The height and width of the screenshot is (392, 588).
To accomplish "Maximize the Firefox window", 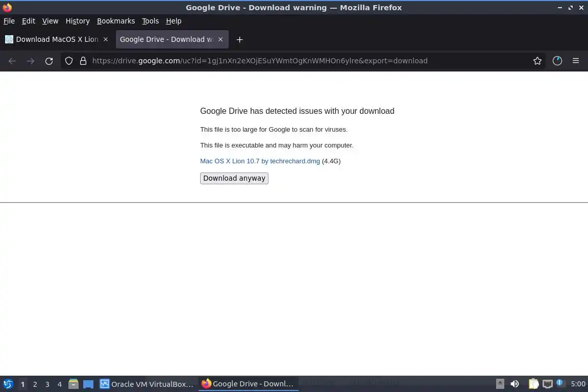I will [x=570, y=8].
